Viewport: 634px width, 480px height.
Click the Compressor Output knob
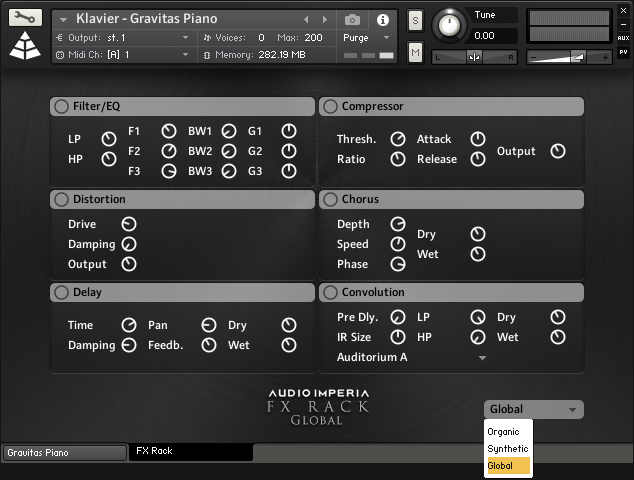(x=558, y=151)
